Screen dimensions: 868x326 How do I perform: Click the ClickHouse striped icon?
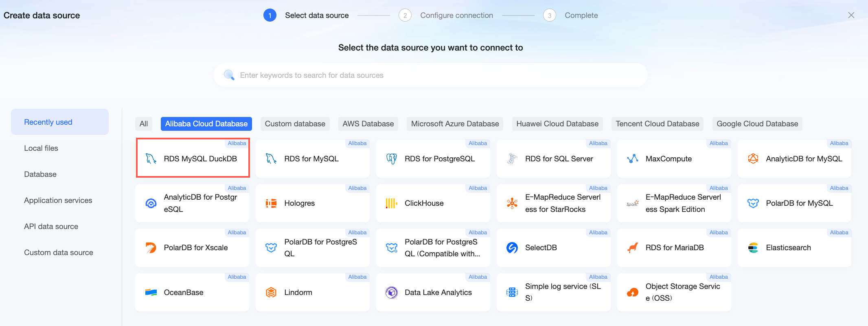pyautogui.click(x=392, y=203)
